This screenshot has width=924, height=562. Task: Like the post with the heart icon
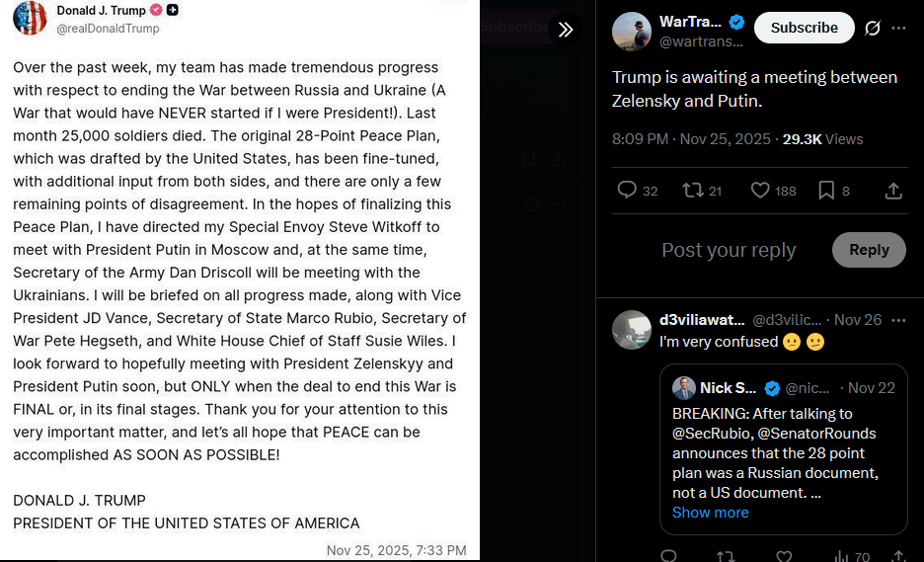760,190
